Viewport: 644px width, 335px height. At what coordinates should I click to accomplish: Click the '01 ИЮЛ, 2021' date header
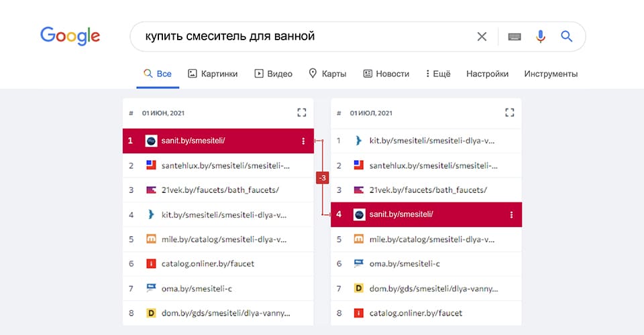coord(371,113)
